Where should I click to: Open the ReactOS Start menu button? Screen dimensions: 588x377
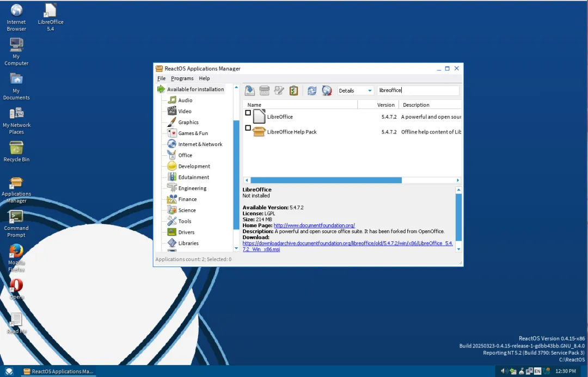[9, 372]
